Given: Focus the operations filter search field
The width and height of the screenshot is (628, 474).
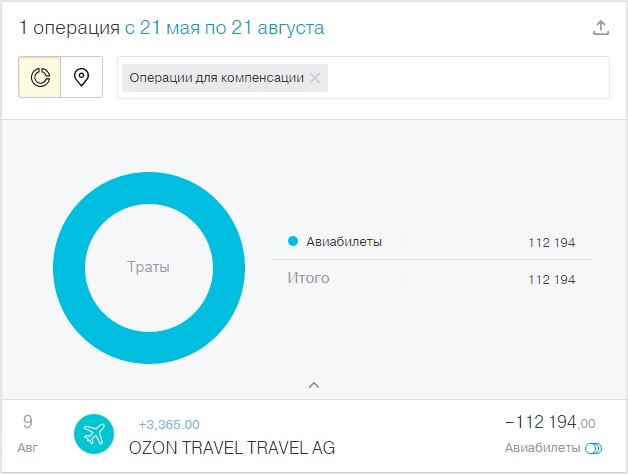Looking at the screenshot, I should pyautogui.click(x=467, y=77).
